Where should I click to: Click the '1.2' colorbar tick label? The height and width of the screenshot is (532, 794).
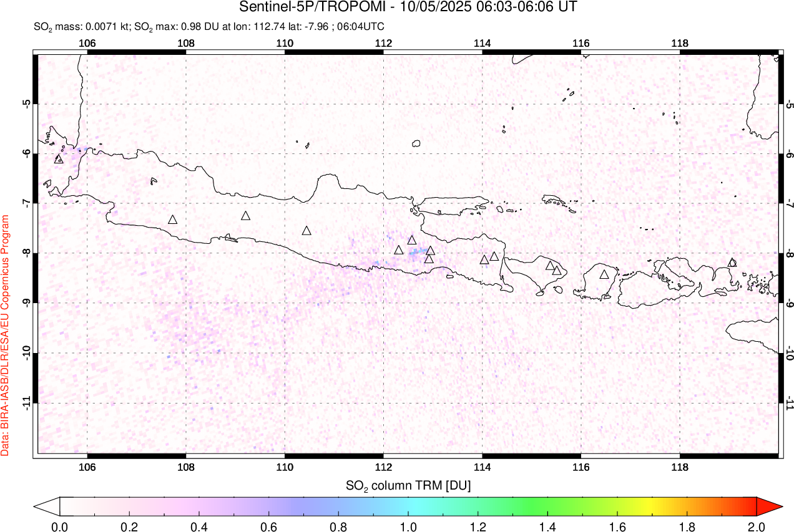pyautogui.click(x=478, y=526)
